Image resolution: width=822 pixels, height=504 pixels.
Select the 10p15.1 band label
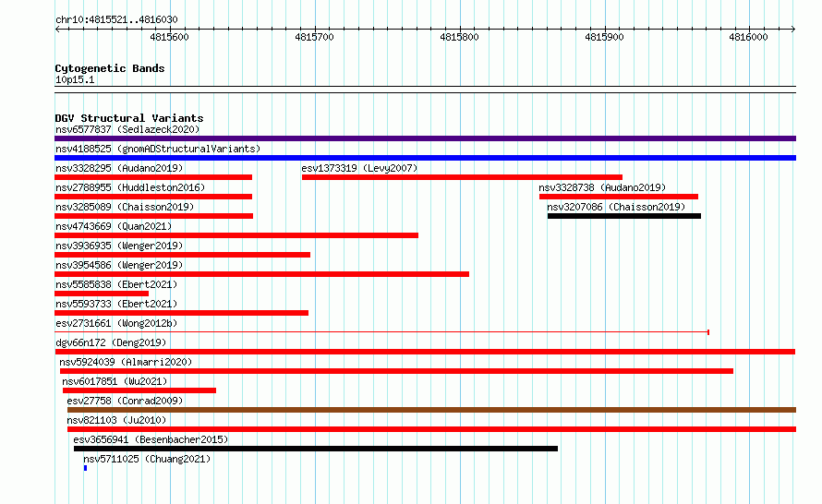[x=75, y=79]
